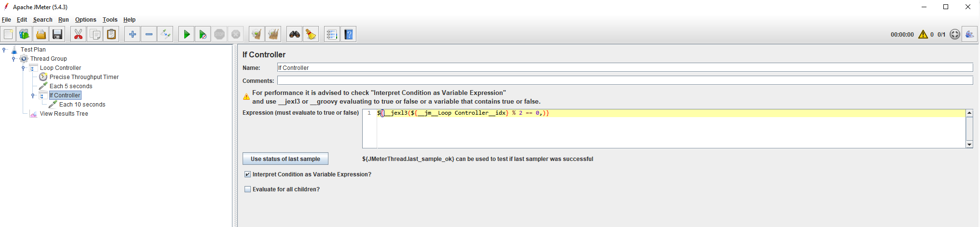Click the New test plan icon
980x227 pixels.
tap(9, 34)
